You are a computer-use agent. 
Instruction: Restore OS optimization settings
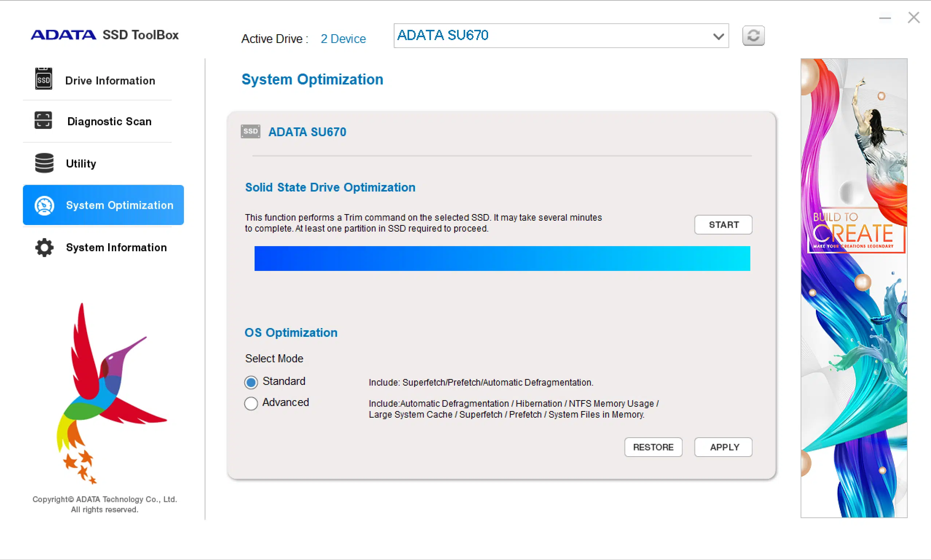653,447
